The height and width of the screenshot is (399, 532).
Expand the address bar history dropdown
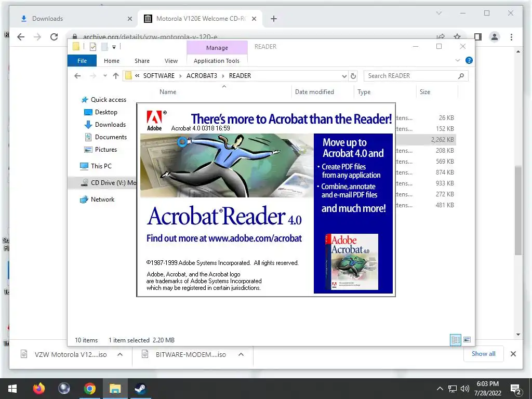click(344, 76)
